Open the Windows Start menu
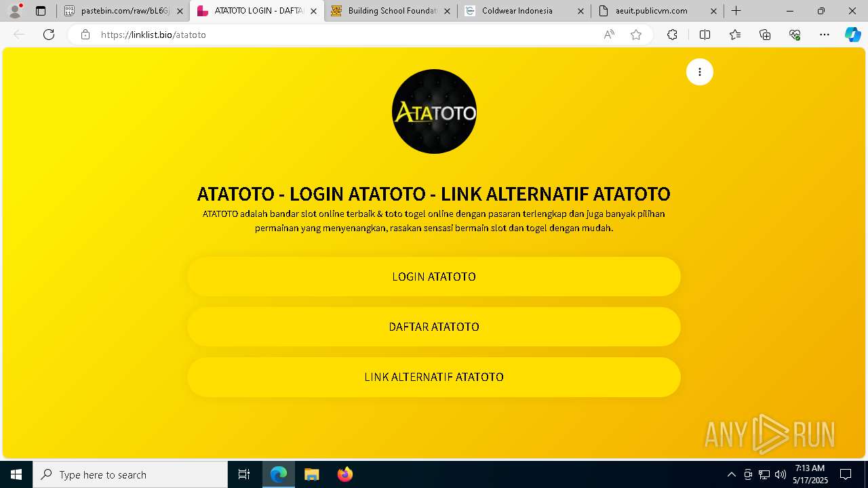This screenshot has height=488, width=868. [x=16, y=474]
